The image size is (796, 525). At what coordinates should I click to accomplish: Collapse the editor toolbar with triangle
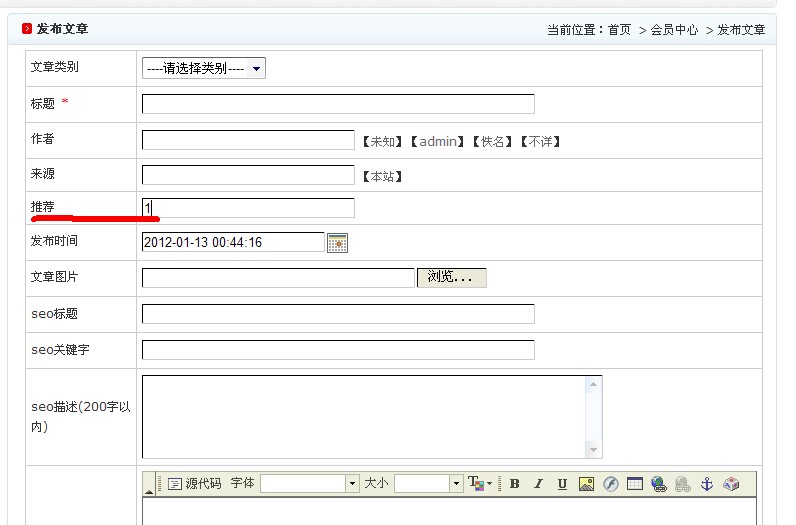click(150, 491)
